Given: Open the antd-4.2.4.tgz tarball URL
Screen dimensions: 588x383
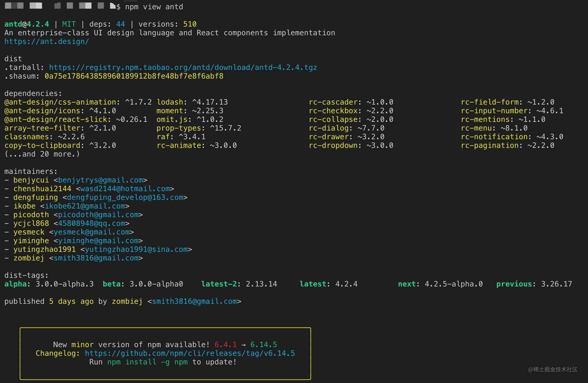Looking at the screenshot, I should [x=183, y=67].
